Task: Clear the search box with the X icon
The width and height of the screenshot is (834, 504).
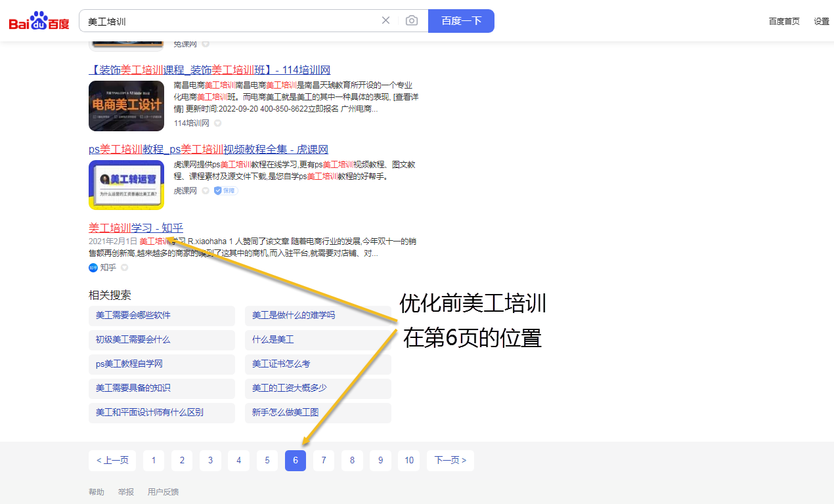Action: [x=385, y=20]
